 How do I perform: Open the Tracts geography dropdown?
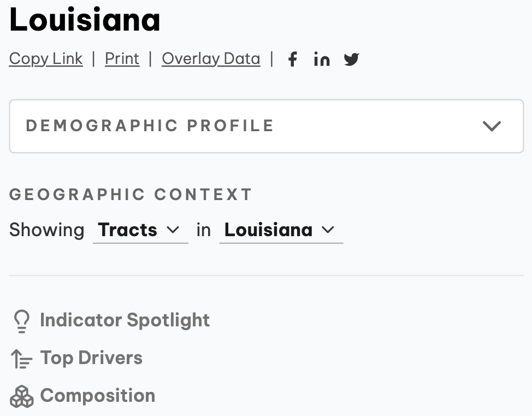pyautogui.click(x=140, y=230)
